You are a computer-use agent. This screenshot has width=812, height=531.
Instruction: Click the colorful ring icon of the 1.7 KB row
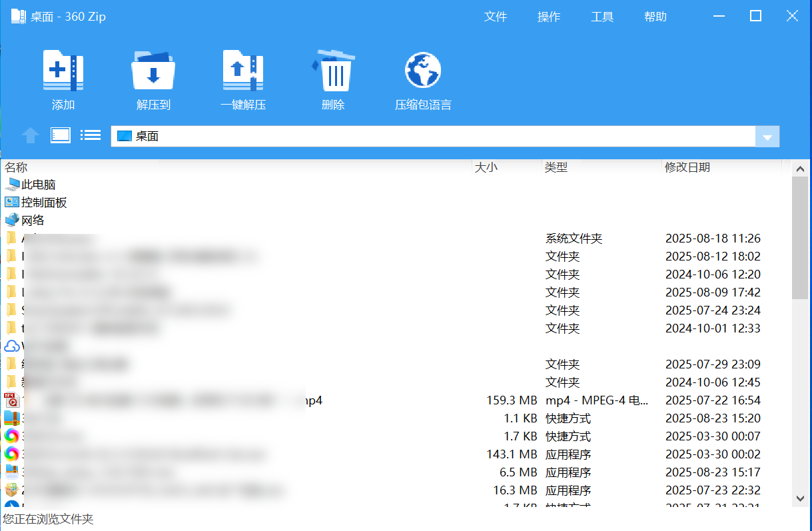12,436
